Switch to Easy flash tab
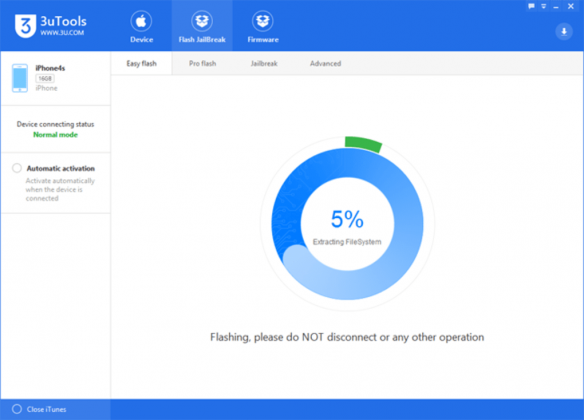Viewport: 584px width, 420px height. (x=142, y=63)
